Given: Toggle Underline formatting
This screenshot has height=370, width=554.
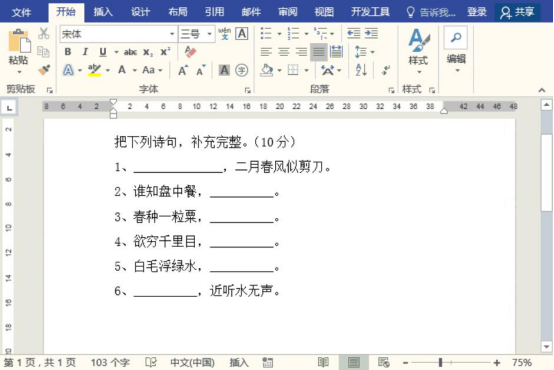Looking at the screenshot, I should (x=103, y=52).
